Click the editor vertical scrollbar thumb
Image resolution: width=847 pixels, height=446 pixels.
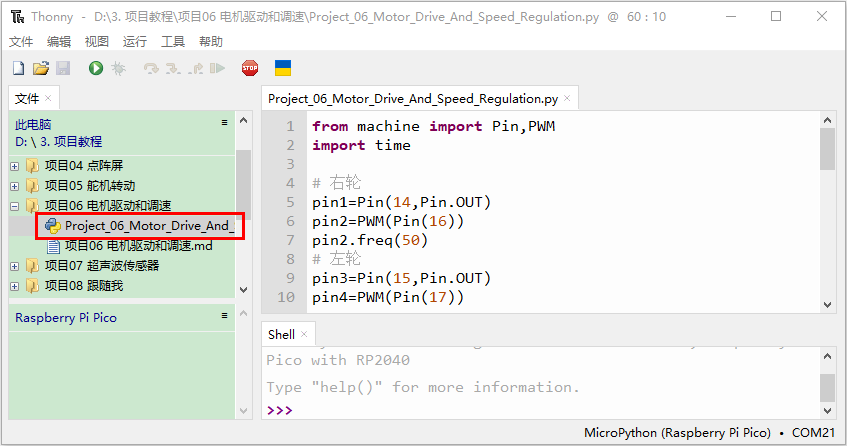(827, 150)
